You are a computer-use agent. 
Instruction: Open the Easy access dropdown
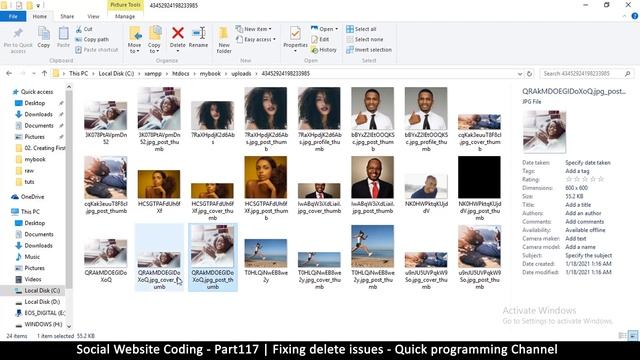point(256,40)
